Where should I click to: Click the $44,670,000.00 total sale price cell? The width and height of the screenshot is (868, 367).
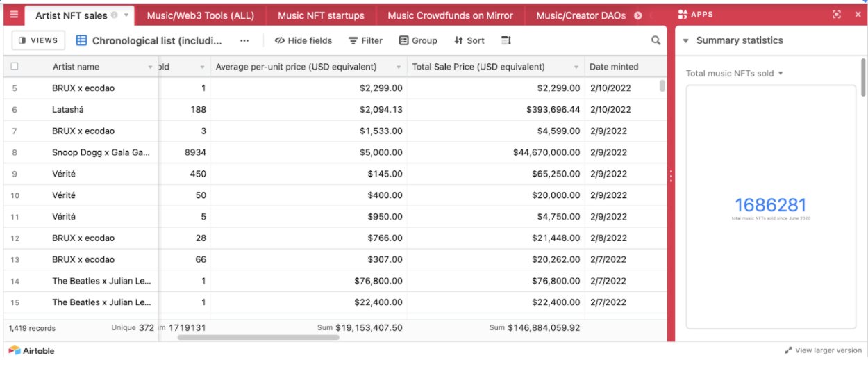(496, 152)
